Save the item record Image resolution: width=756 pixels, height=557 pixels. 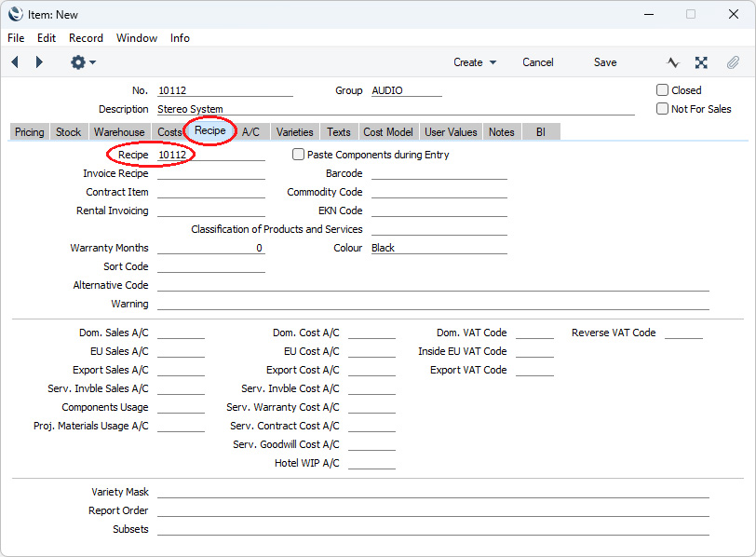tap(605, 62)
